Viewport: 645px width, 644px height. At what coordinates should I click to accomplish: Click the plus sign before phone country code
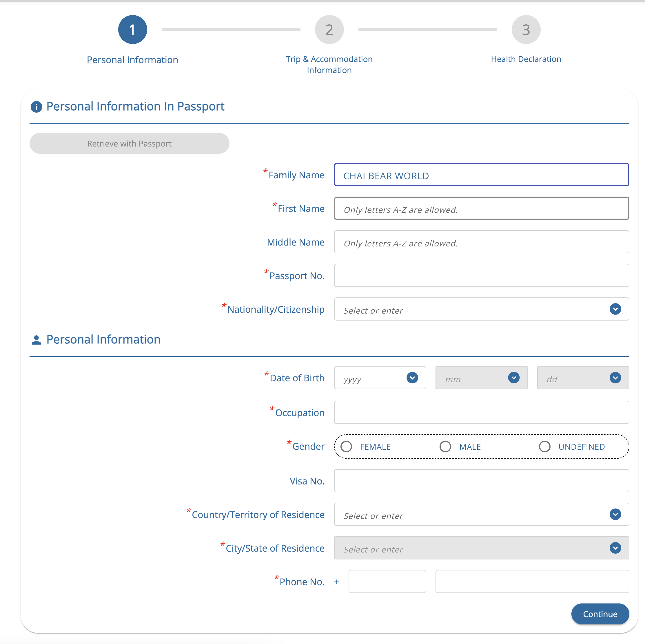click(336, 582)
